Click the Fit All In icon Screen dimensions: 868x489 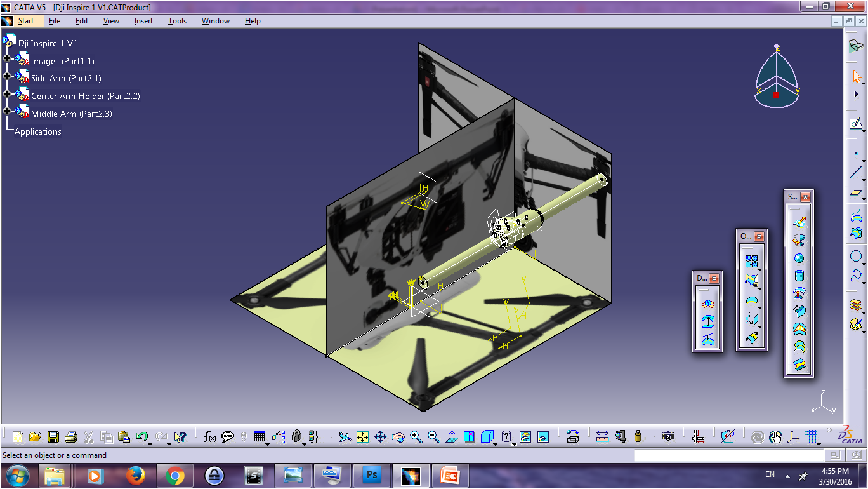(x=362, y=436)
